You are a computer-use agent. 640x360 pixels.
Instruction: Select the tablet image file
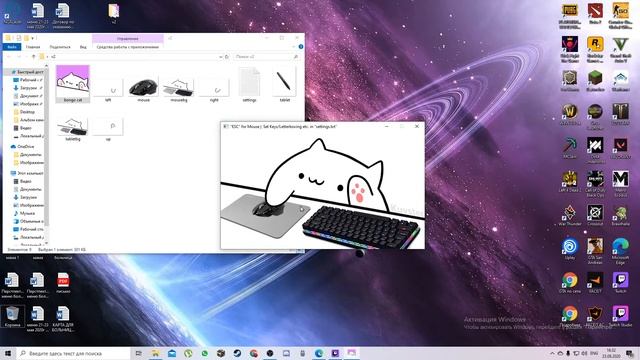284,84
